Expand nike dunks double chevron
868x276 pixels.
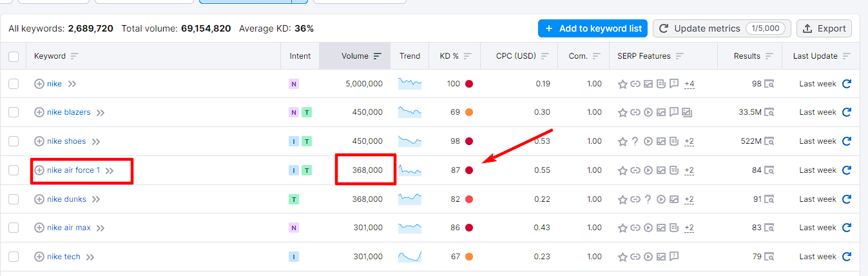(96, 200)
